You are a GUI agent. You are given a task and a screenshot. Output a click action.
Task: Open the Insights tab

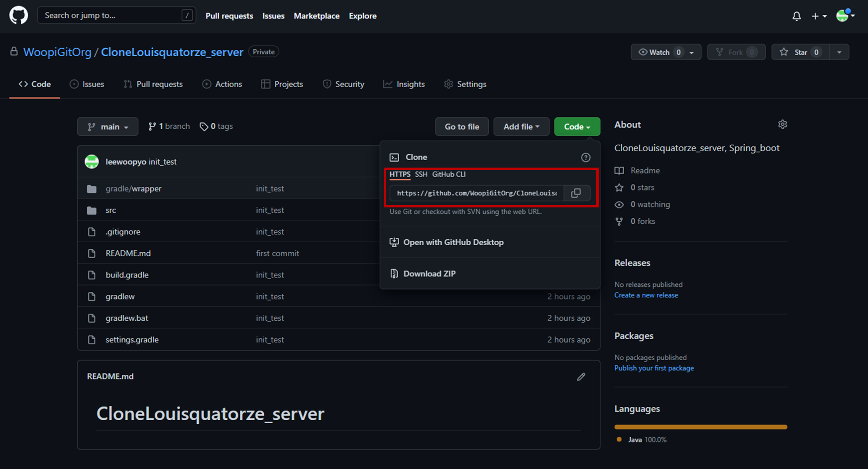coord(404,84)
